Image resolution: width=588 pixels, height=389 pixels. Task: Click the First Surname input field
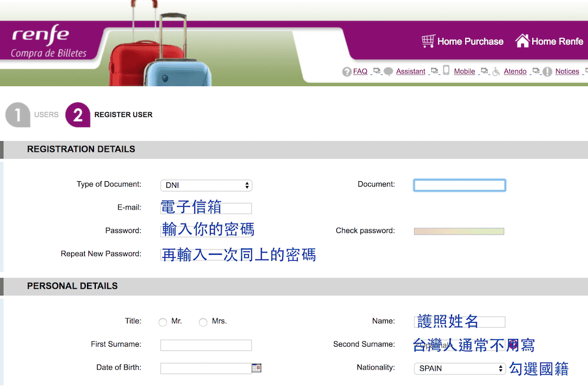click(x=206, y=344)
